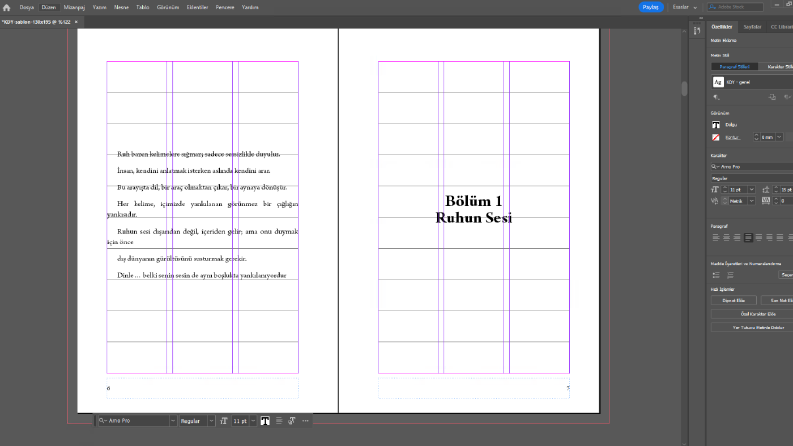Align paragraph center
793x446 pixels.
(726, 237)
